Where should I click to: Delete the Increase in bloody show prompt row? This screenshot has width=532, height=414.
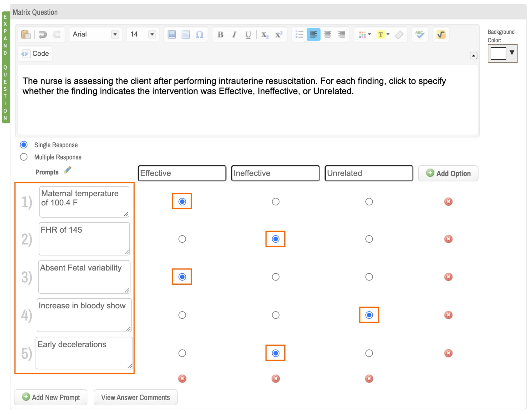pyautogui.click(x=448, y=315)
